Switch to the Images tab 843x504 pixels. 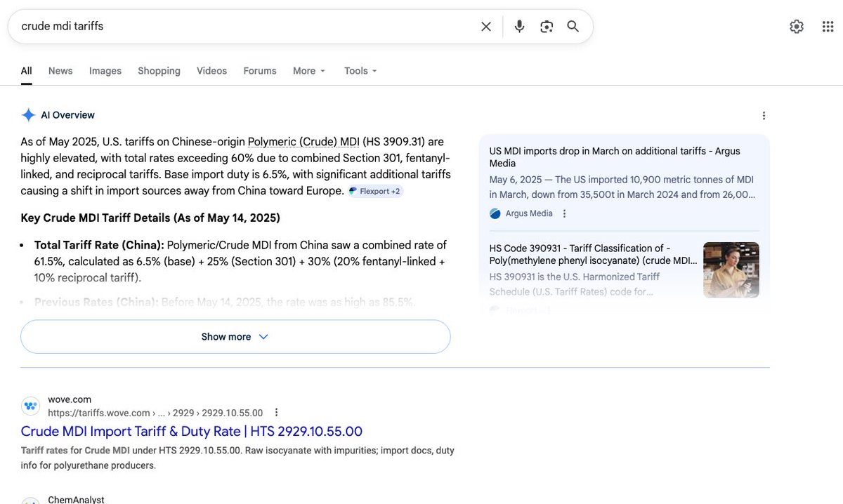(105, 71)
